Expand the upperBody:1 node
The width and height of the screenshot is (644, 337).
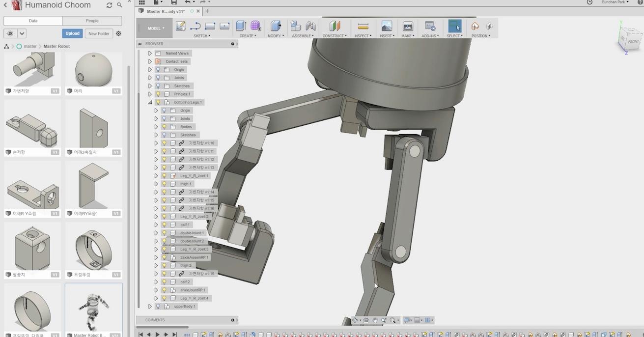(150, 306)
